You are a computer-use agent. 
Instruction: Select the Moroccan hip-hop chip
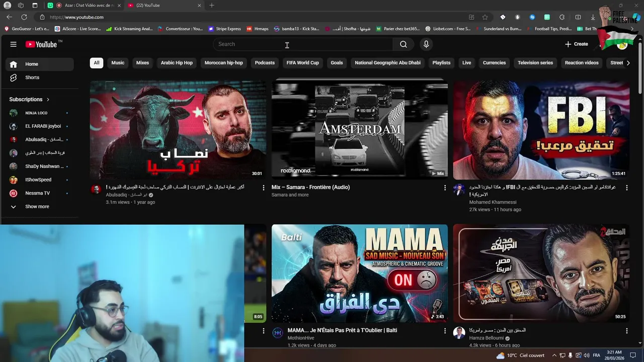tap(224, 63)
